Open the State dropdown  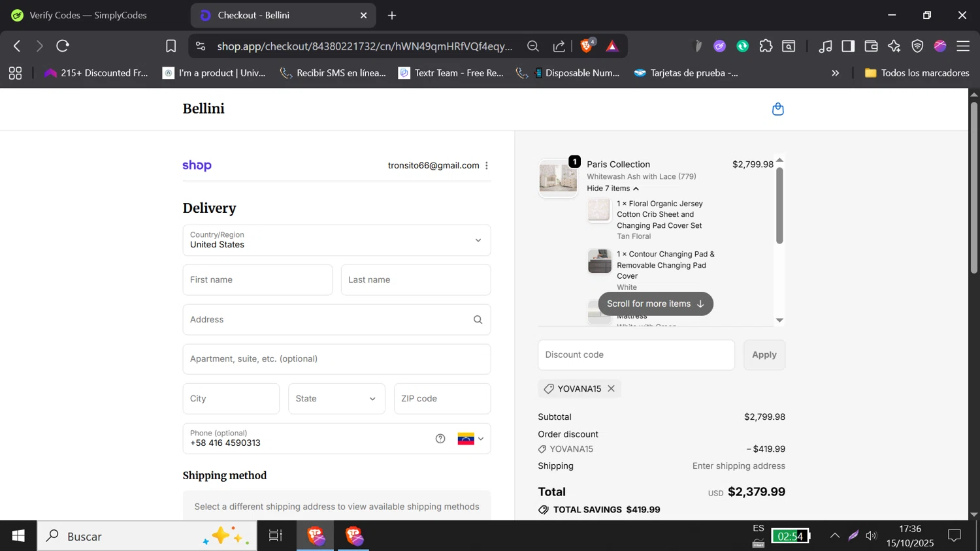click(x=336, y=399)
